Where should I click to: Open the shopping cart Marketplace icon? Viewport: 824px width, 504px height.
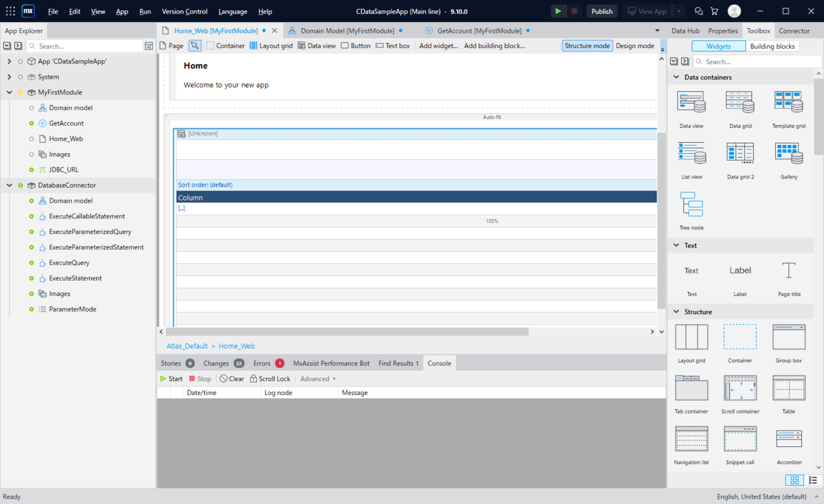click(x=714, y=11)
